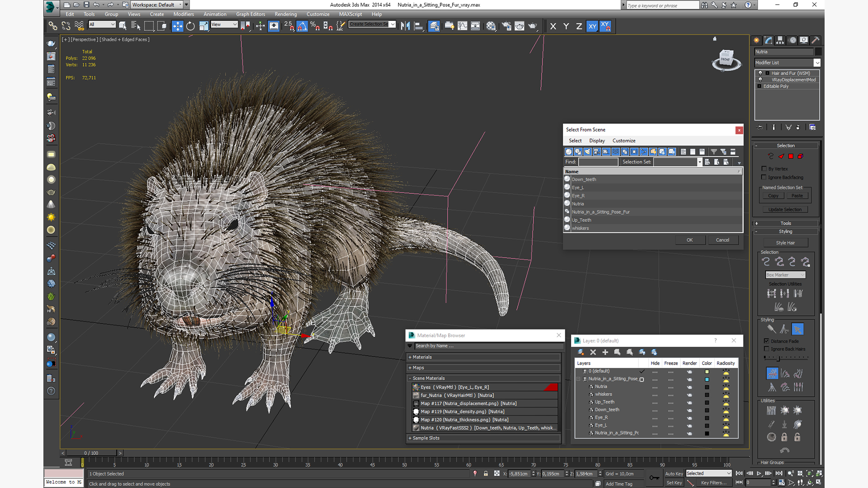Activate the Select and Rotate tool

point(190,26)
